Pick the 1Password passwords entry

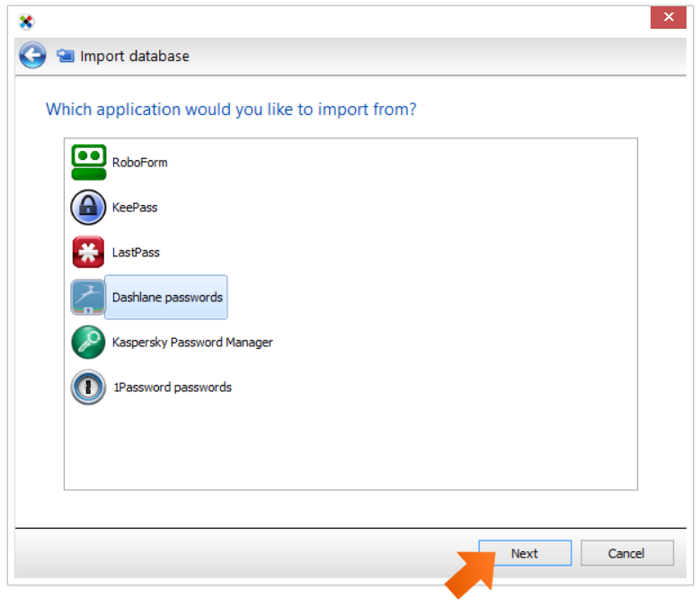(173, 388)
